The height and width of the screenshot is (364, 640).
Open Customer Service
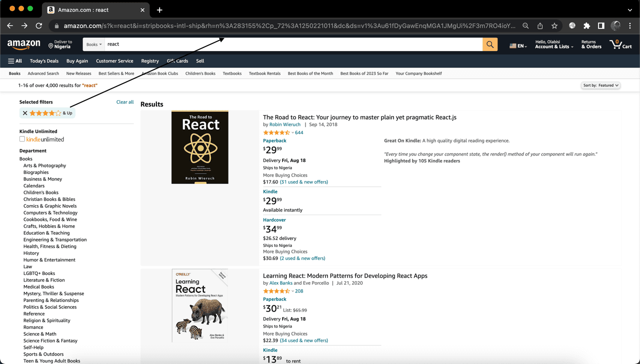[x=114, y=61]
